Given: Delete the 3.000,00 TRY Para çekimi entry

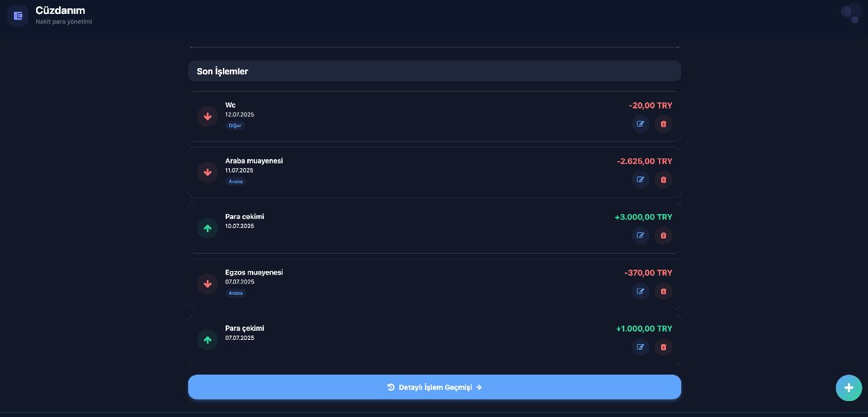Looking at the screenshot, I should point(663,236).
